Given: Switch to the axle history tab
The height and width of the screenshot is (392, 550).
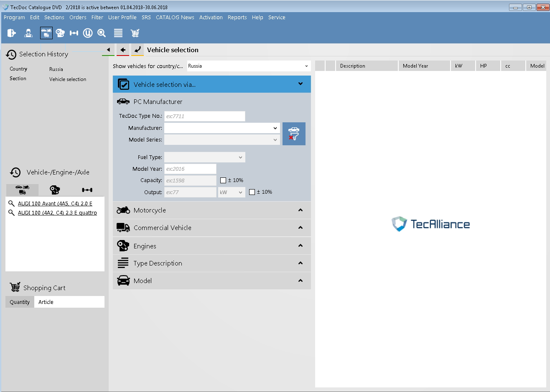Looking at the screenshot, I should pos(87,190).
